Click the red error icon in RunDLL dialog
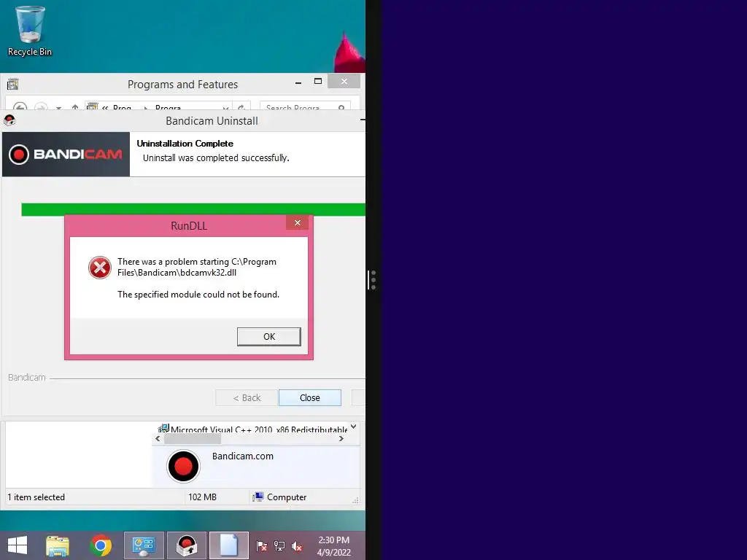The image size is (747, 560). click(99, 268)
